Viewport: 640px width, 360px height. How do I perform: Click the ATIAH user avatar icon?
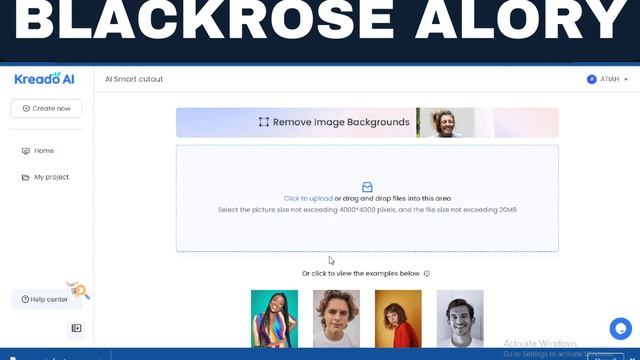(591, 79)
